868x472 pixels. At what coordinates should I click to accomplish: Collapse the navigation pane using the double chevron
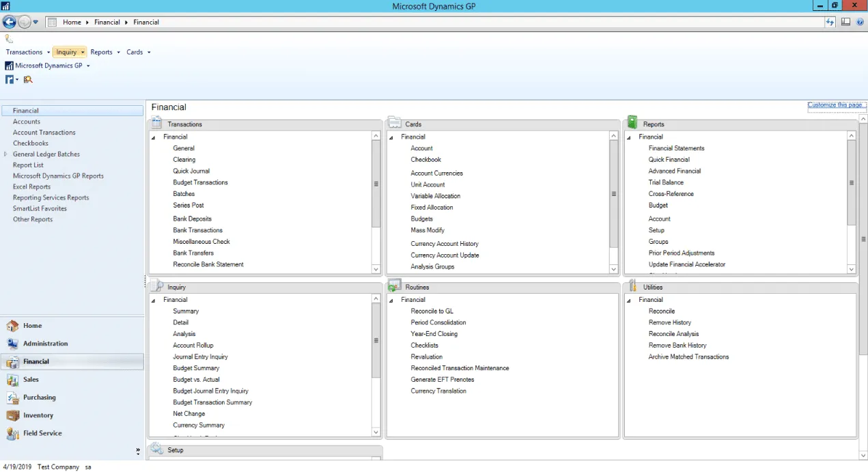[137, 452]
